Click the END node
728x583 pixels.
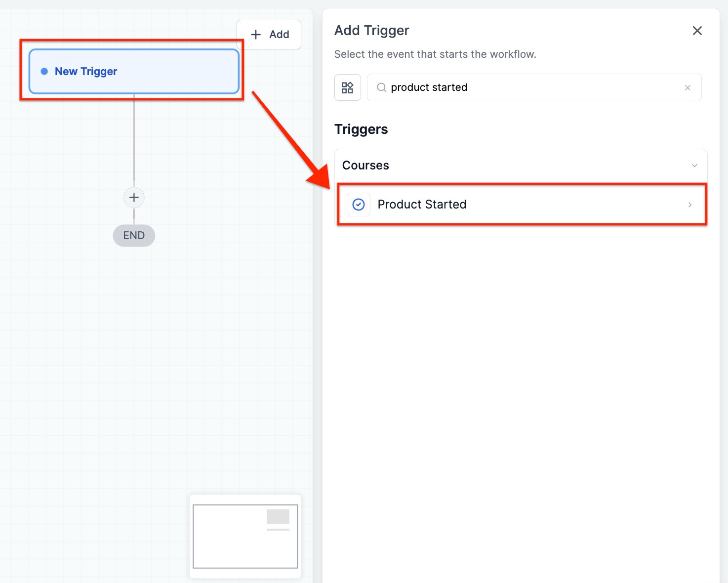coord(134,236)
